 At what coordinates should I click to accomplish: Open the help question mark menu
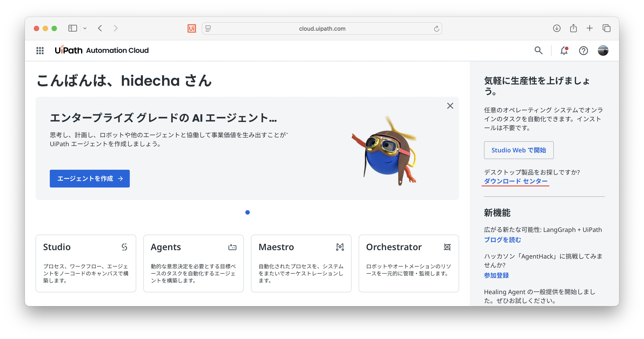click(583, 50)
